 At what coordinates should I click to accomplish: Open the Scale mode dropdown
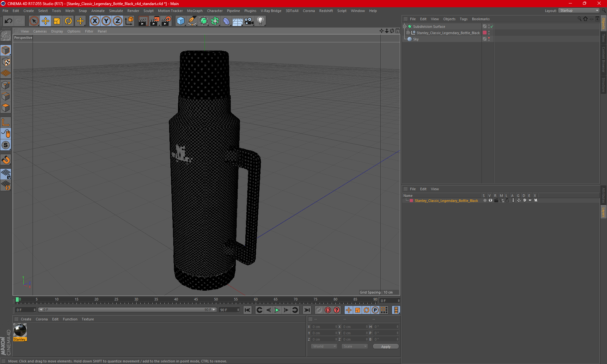pos(355,346)
